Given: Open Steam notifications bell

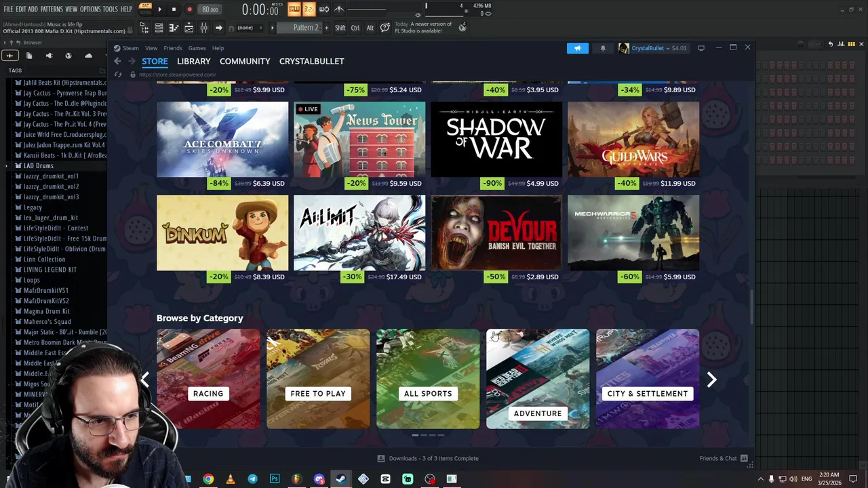Looking at the screenshot, I should [603, 48].
